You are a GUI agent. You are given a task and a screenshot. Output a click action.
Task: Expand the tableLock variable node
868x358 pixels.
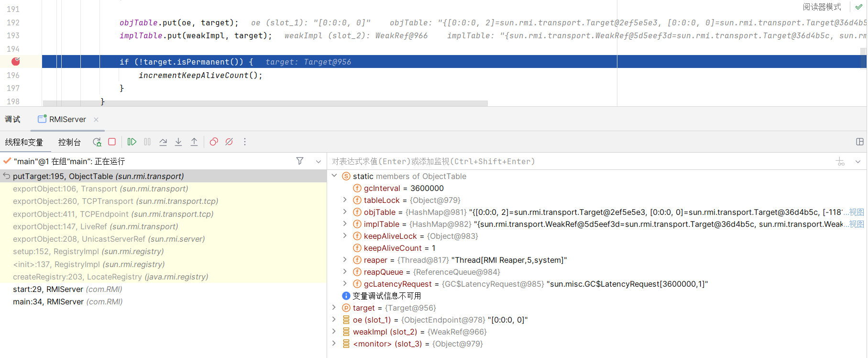tap(345, 200)
